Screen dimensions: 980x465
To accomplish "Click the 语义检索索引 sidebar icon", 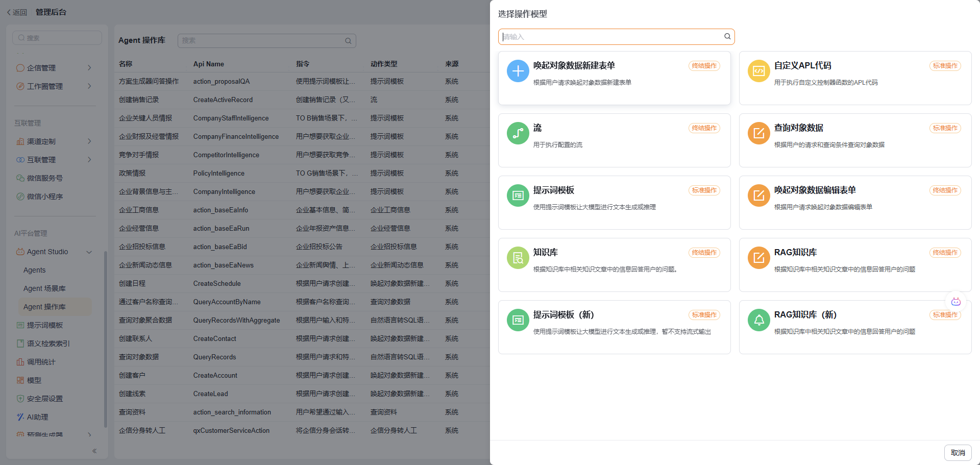I will point(20,344).
